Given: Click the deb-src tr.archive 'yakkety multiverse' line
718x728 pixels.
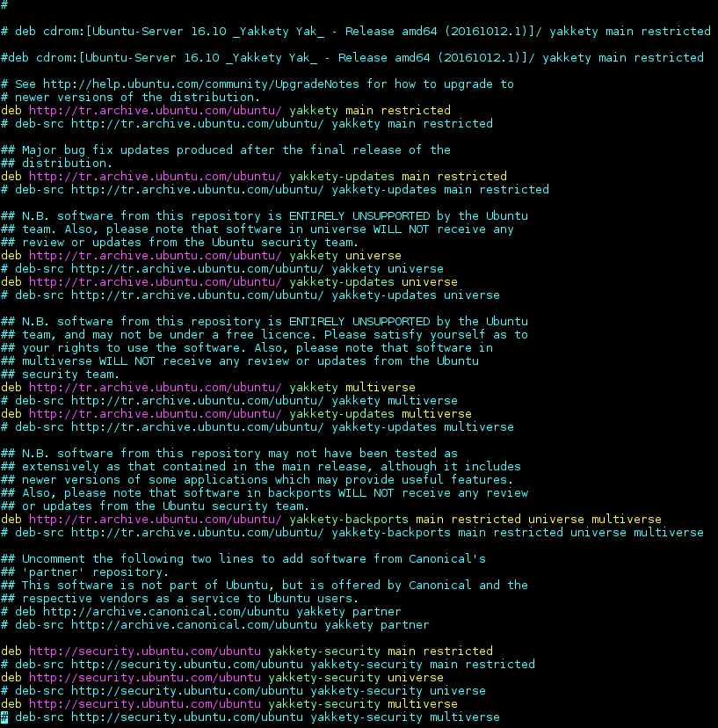Looking at the screenshot, I should (x=229, y=401).
